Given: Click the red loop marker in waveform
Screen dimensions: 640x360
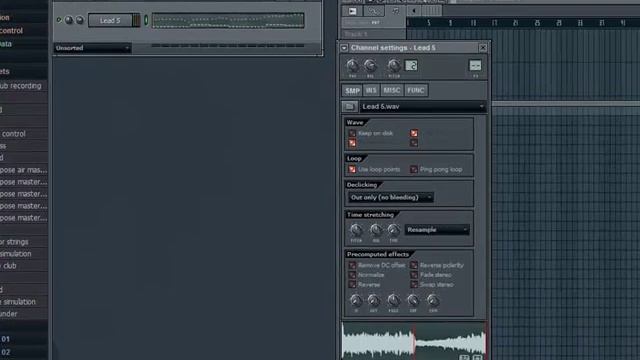Looking at the screenshot, I should [414, 342].
